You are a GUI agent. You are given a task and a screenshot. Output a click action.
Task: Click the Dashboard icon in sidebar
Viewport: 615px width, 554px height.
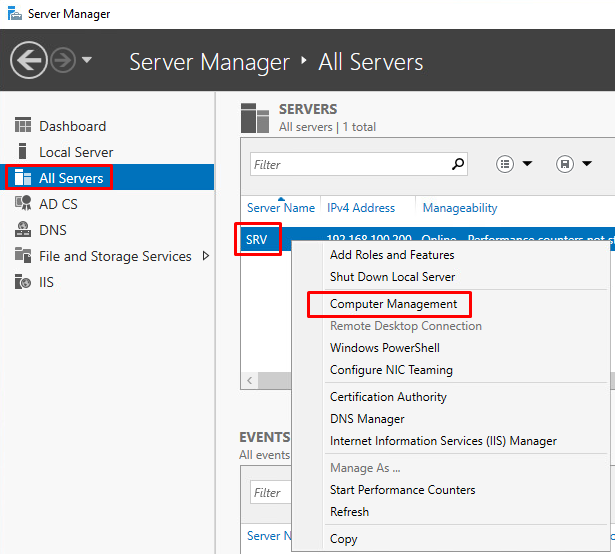pos(23,125)
